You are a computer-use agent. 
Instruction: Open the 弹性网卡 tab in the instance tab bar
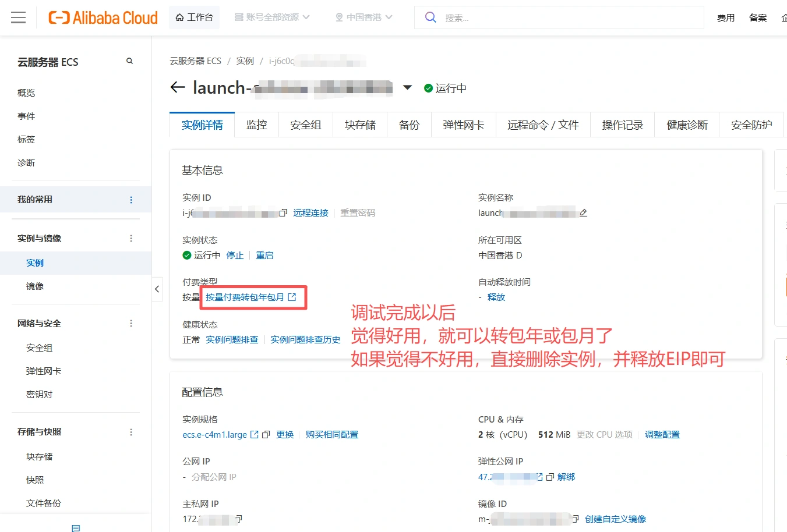point(464,125)
